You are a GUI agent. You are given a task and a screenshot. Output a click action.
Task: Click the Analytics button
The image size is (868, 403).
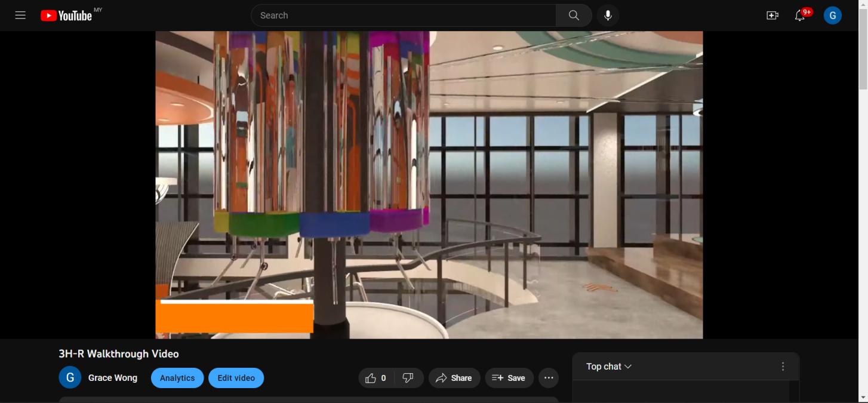177,378
